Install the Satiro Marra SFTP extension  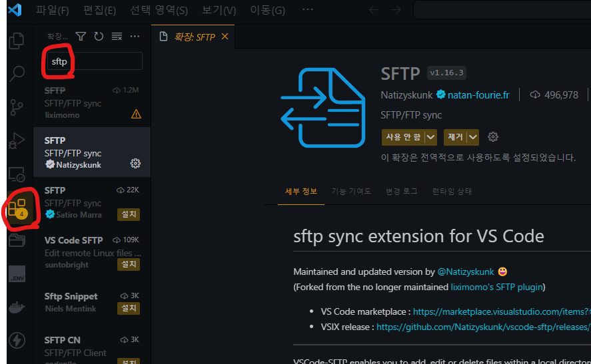tap(129, 214)
